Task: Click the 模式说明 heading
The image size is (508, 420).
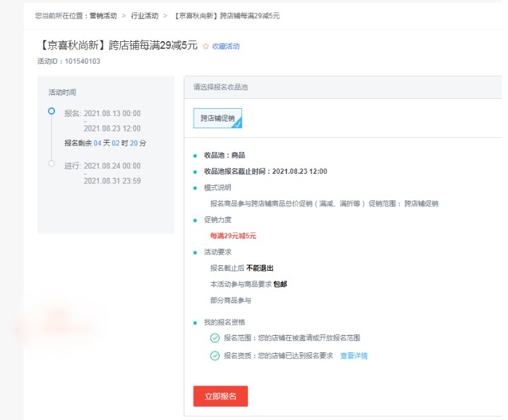Action: (x=218, y=188)
